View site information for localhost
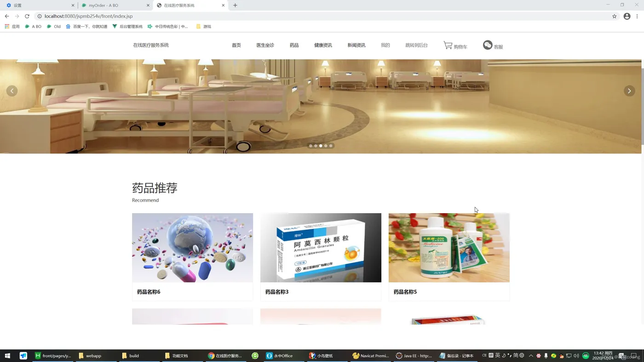This screenshot has height=362, width=644. coord(40,16)
